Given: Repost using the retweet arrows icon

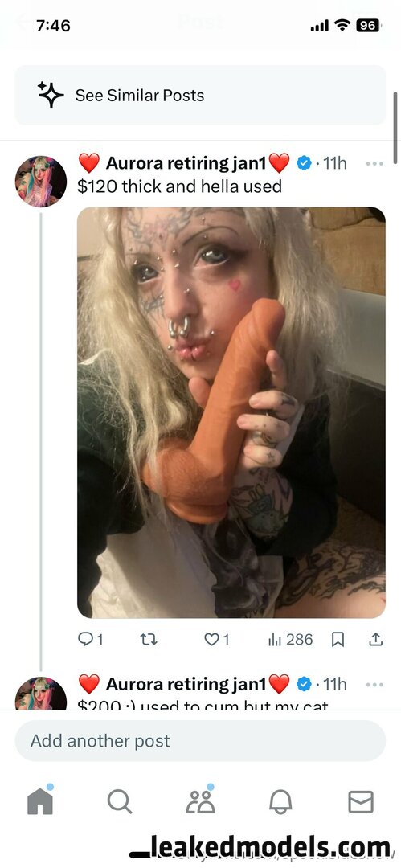Looking at the screenshot, I should tap(149, 640).
